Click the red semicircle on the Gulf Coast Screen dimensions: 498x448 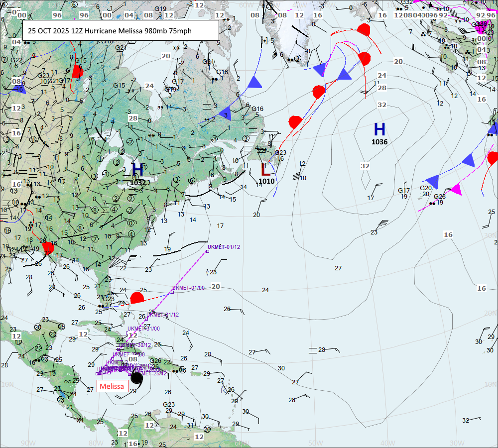tap(48, 247)
